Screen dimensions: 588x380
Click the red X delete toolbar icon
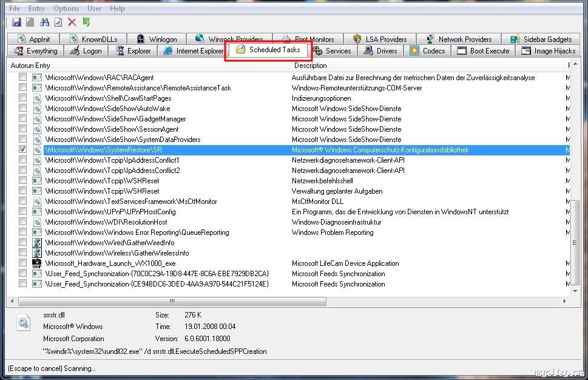click(x=72, y=22)
